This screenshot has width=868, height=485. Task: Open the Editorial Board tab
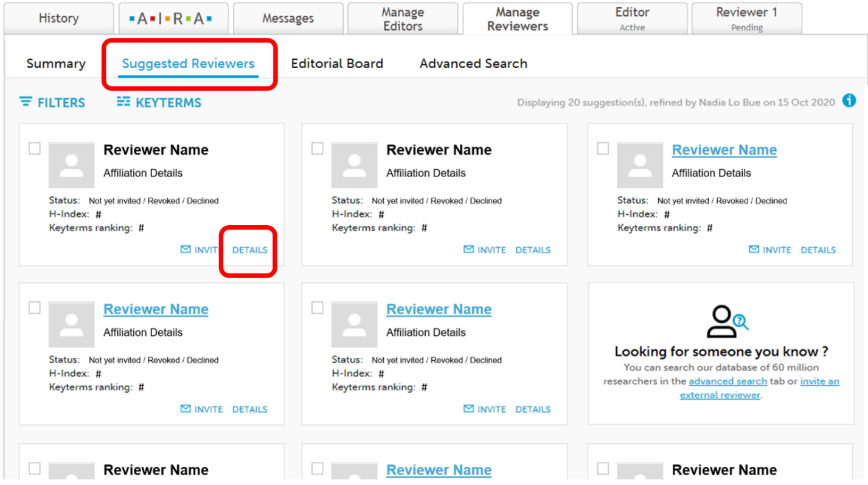click(337, 63)
